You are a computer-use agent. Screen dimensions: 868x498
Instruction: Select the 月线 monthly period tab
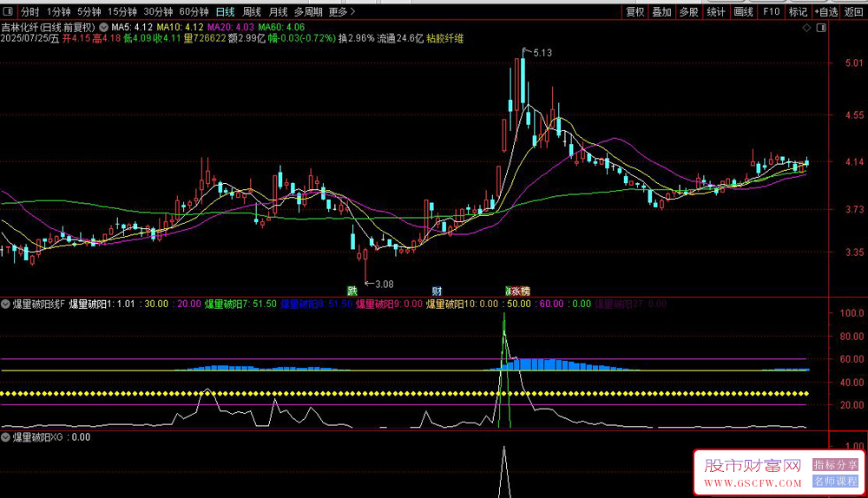pyautogui.click(x=279, y=11)
